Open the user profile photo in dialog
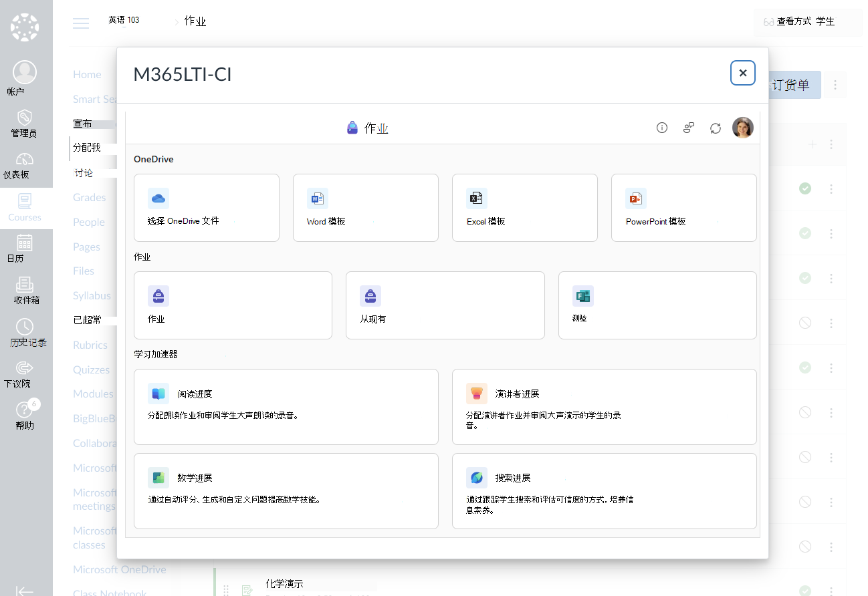 tap(743, 128)
